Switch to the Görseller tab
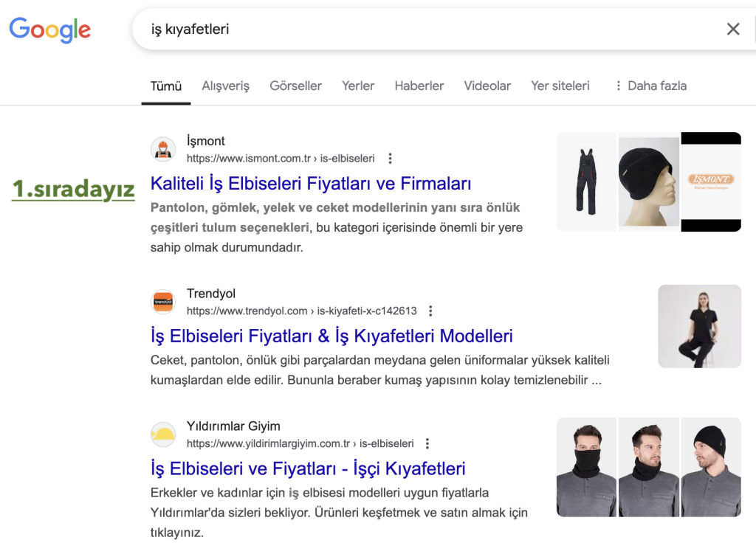 point(295,86)
